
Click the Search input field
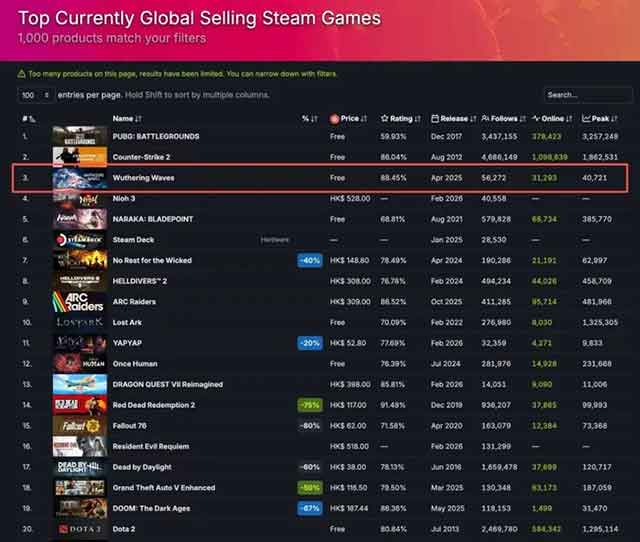(587, 95)
